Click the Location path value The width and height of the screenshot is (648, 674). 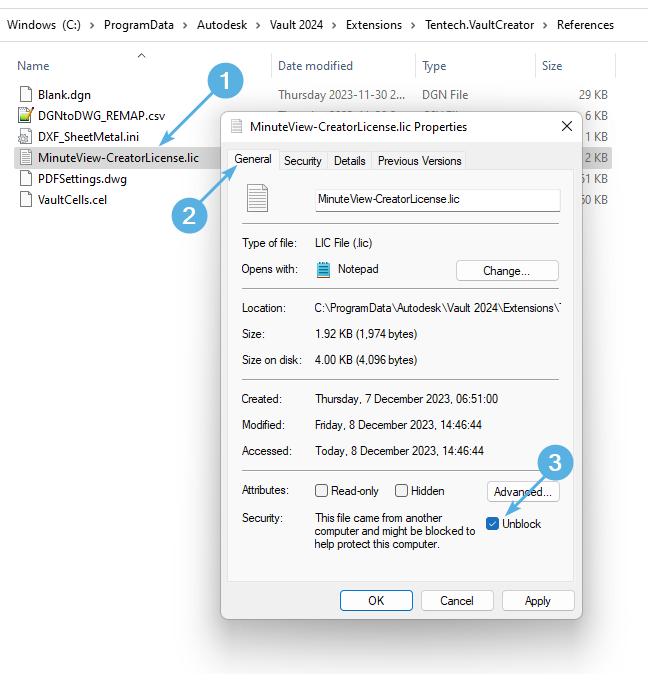pyautogui.click(x=437, y=308)
